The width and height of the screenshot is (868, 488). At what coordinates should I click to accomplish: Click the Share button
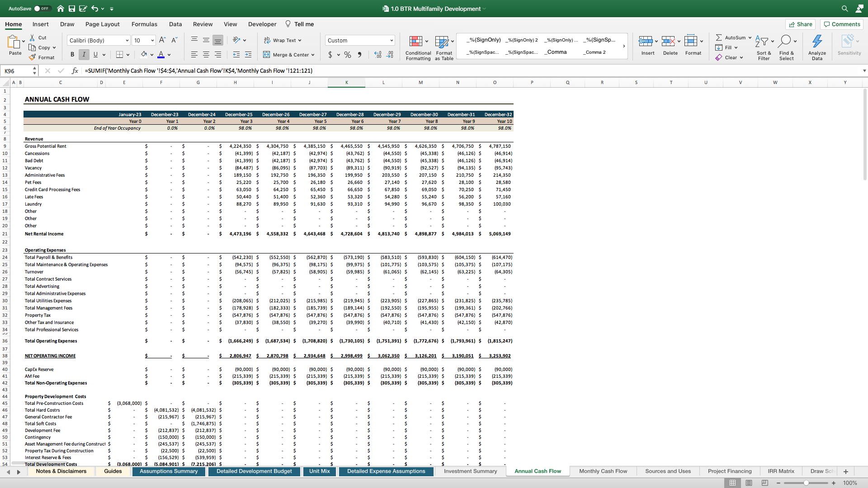tap(800, 24)
